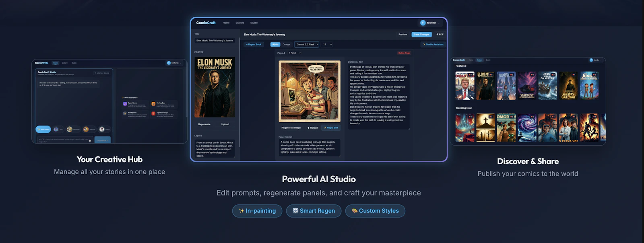Click the ComicCraft logo in the center window

point(206,23)
